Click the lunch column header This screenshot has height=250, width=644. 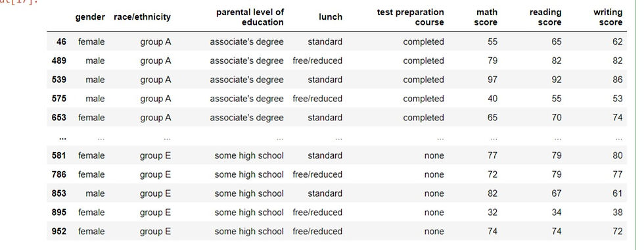(331, 17)
